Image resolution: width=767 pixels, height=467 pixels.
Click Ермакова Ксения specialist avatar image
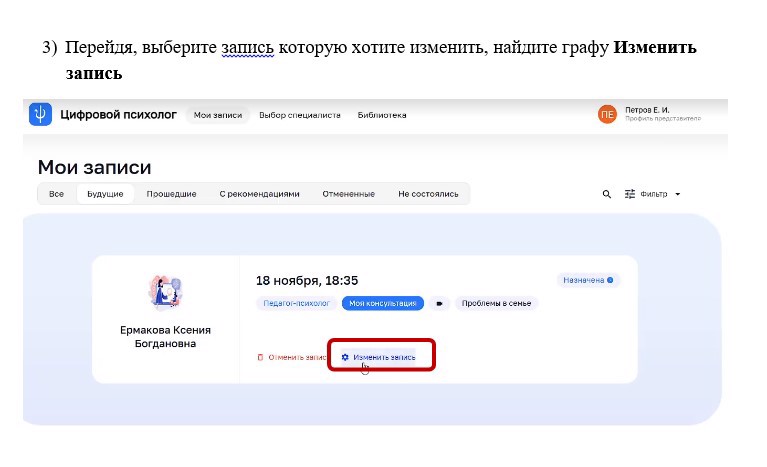pos(165,292)
